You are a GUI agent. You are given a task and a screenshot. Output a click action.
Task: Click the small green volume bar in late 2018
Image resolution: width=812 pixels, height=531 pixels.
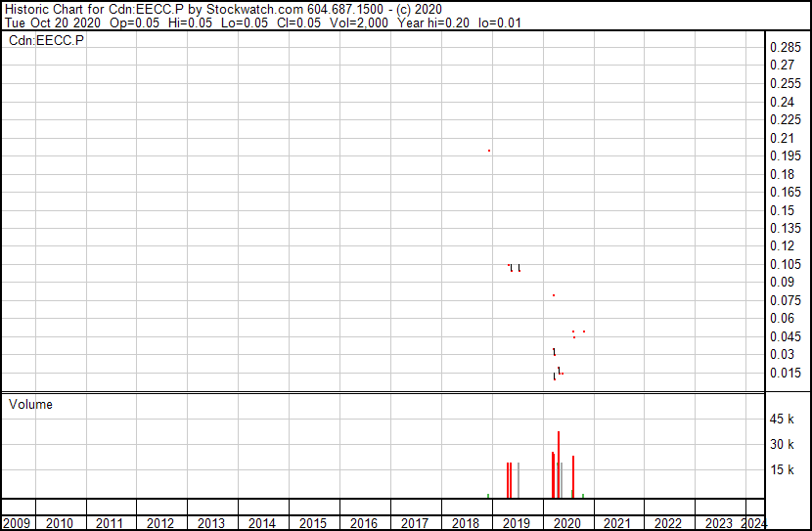488,497
